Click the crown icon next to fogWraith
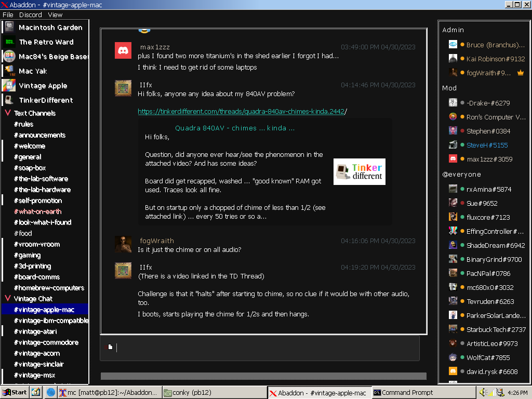 tap(521, 73)
